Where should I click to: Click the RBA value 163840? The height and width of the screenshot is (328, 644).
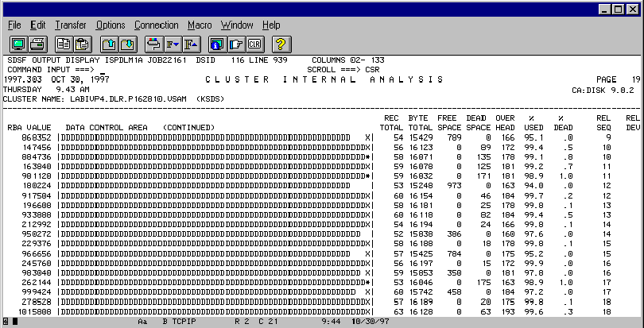pos(36,167)
